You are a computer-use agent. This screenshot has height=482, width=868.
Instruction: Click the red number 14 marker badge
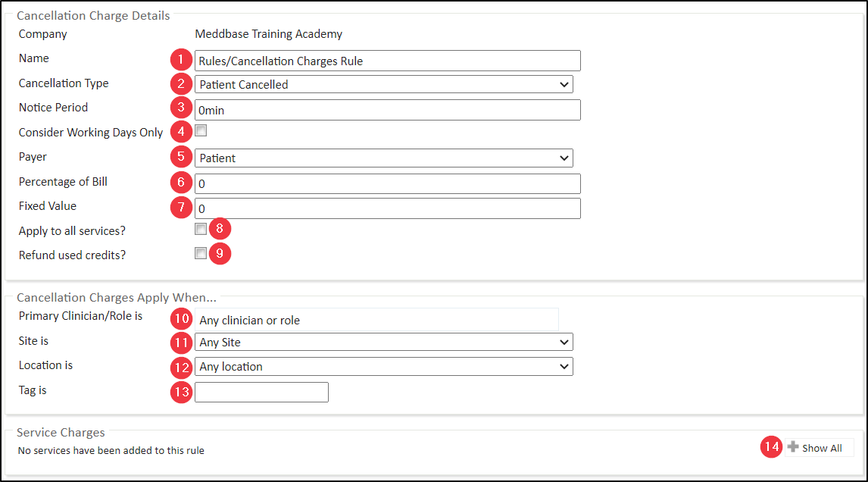[771, 447]
